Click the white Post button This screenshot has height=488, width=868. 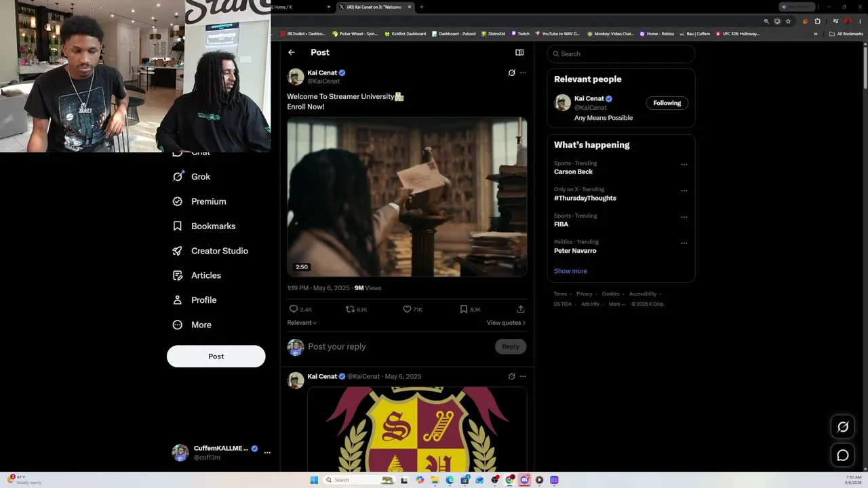point(216,357)
